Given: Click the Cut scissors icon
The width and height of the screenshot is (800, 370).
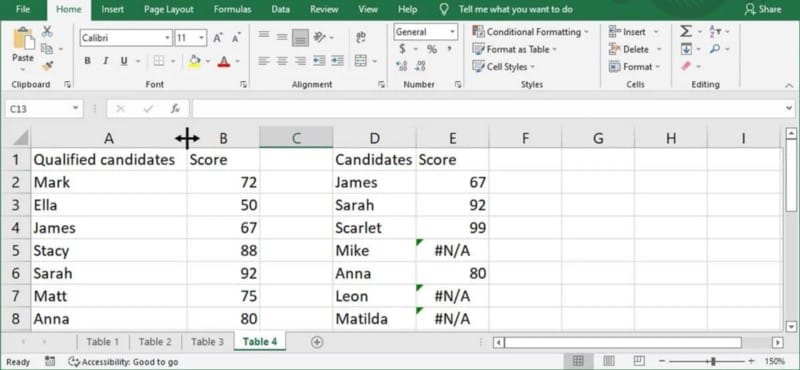Looking at the screenshot, I should 47,31.
